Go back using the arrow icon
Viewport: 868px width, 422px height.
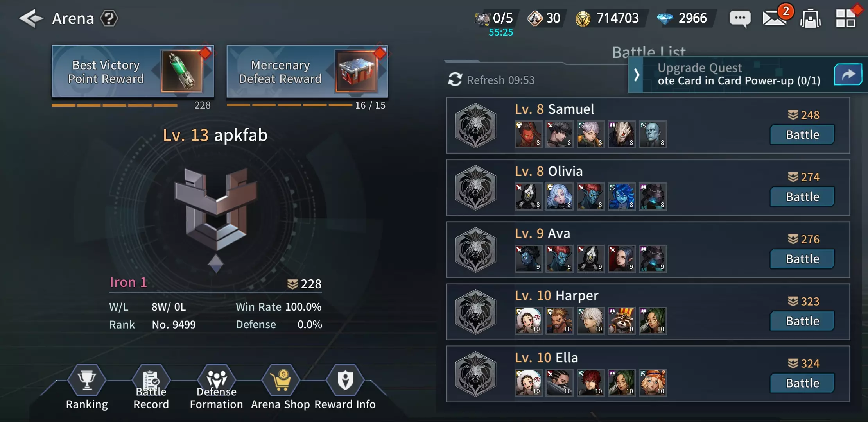pos(31,18)
